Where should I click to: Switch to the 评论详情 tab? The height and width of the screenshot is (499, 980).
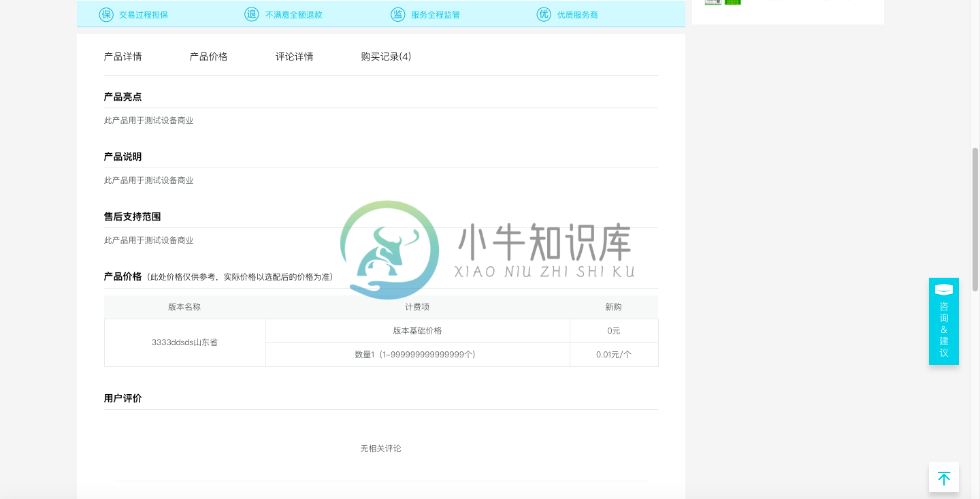click(295, 57)
